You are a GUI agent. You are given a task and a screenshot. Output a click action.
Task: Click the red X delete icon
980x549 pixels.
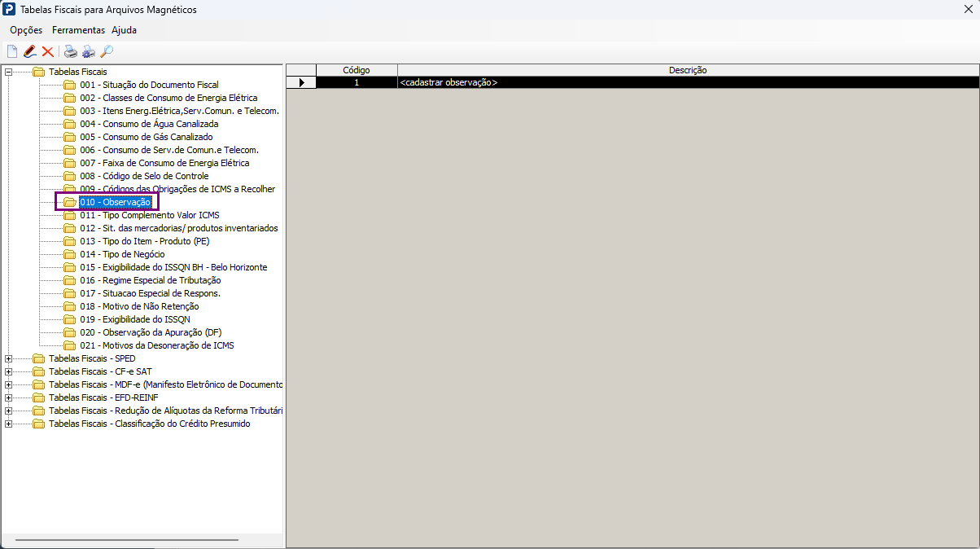48,52
